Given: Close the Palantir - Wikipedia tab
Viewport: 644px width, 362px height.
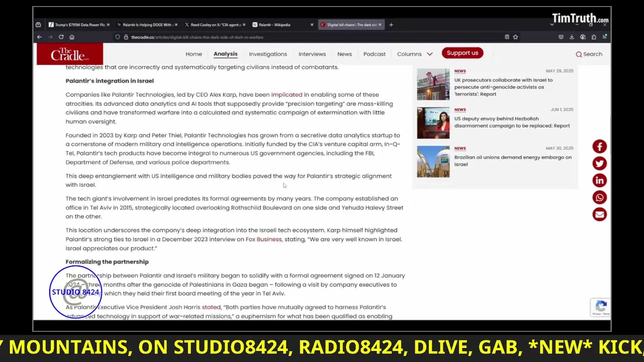Looking at the screenshot, I should 312,25.
